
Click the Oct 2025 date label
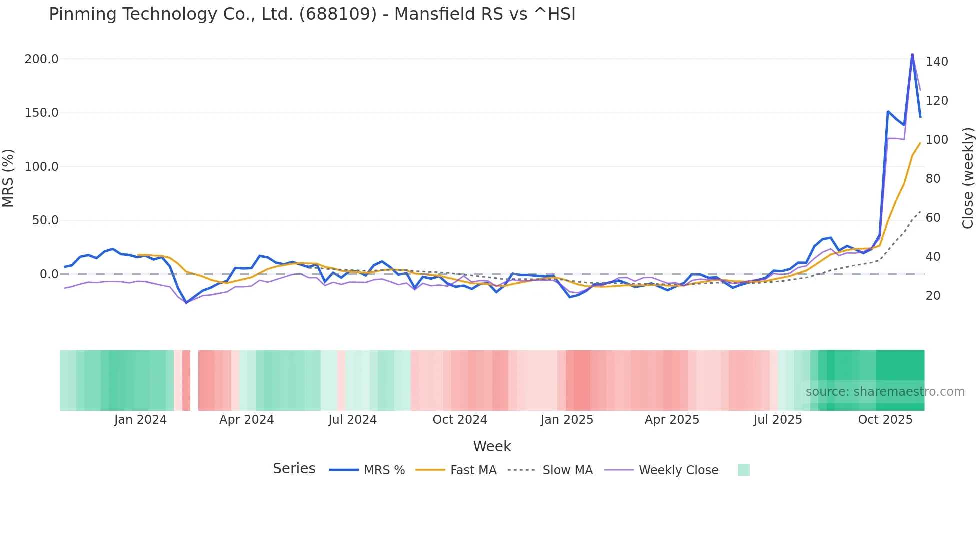tap(885, 420)
